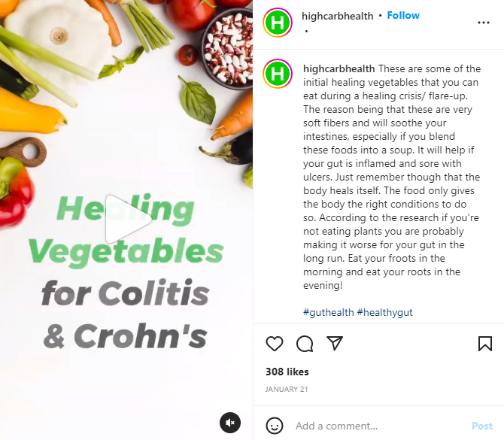Unmute the video with the speaker icon

click(x=230, y=423)
